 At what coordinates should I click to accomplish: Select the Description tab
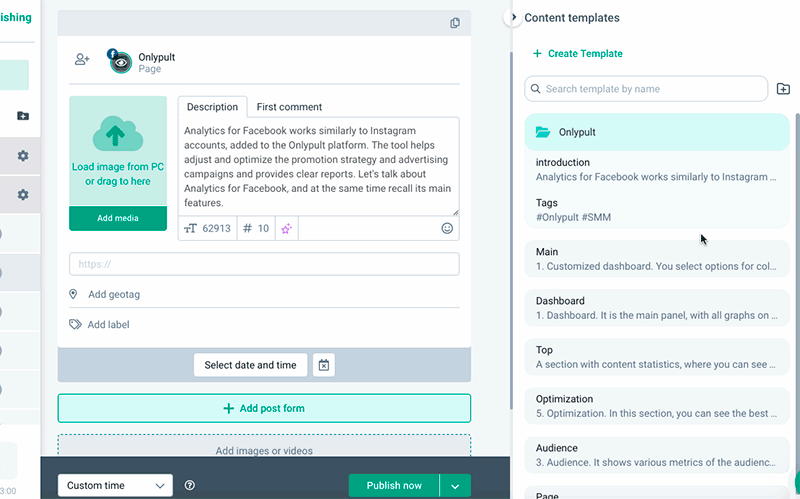coord(212,107)
